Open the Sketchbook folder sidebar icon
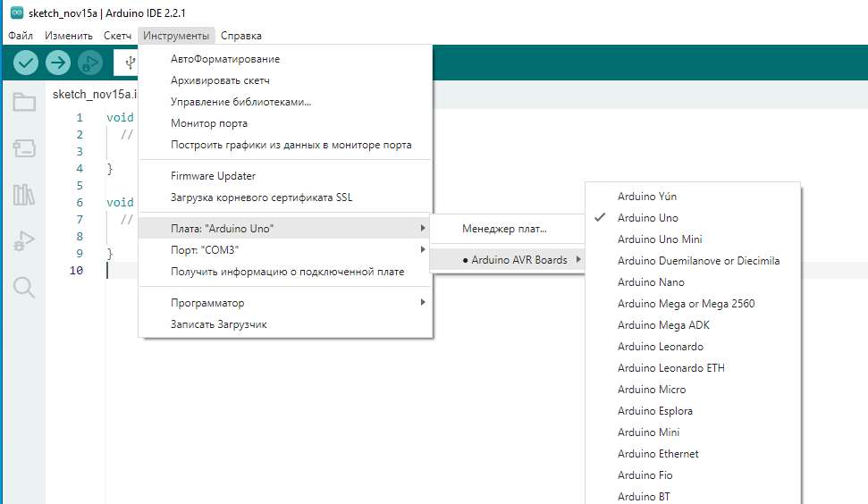Viewport: 868px width, 504px height. click(x=24, y=102)
